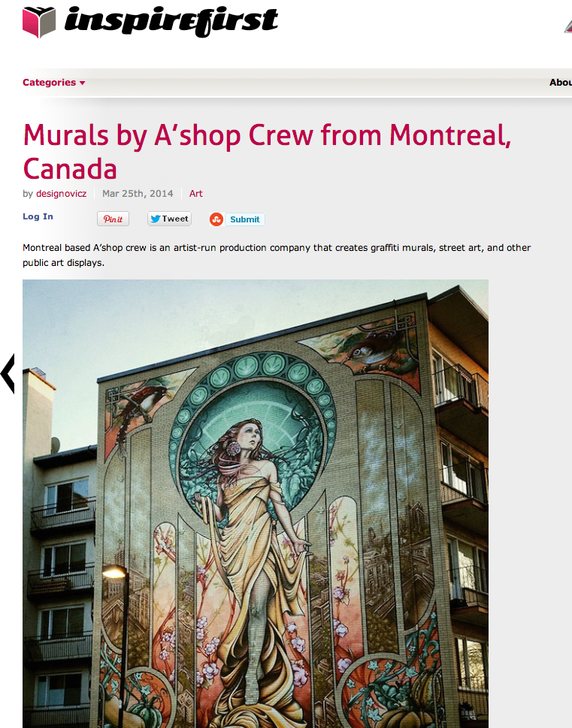The image size is (572, 728).
Task: Open author designovicz profile link
Action: pyautogui.click(x=62, y=194)
